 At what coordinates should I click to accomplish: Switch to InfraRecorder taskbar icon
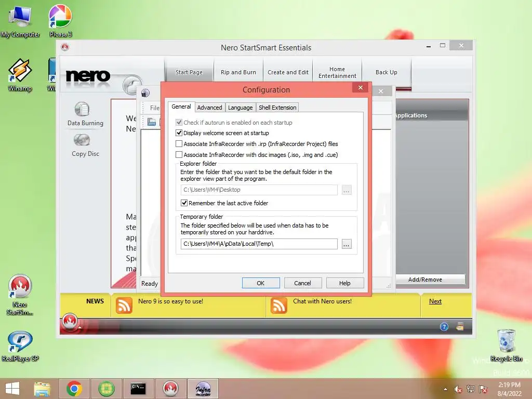[203, 389]
